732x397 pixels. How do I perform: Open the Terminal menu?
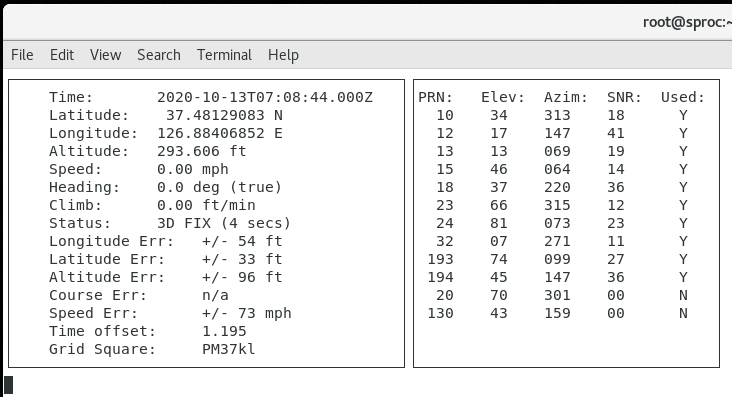click(224, 55)
